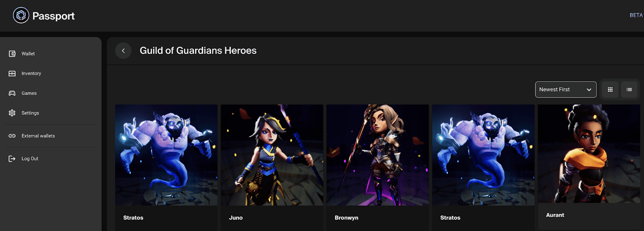Click the Passport logo icon
The image size is (644, 231).
[21, 16]
